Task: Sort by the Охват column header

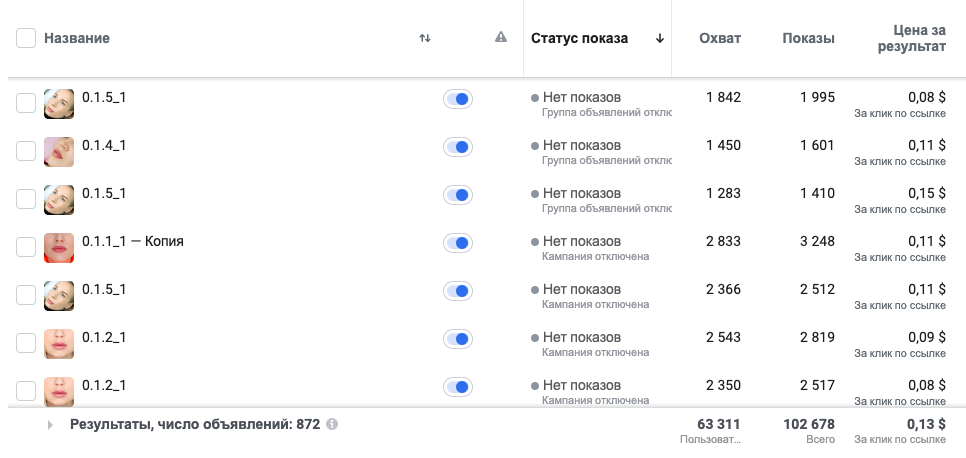Action: pyautogui.click(x=720, y=38)
